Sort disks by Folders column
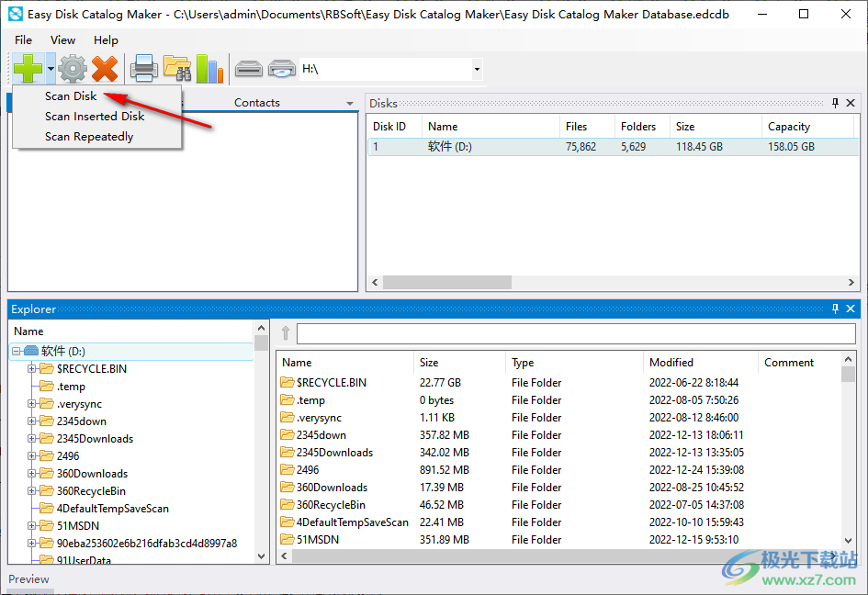This screenshot has width=868, height=595. pos(642,126)
